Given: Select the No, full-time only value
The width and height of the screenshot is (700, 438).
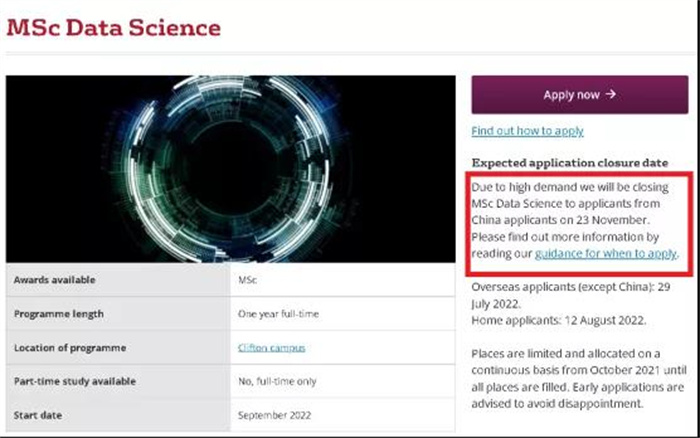Looking at the screenshot, I should coord(277,381).
